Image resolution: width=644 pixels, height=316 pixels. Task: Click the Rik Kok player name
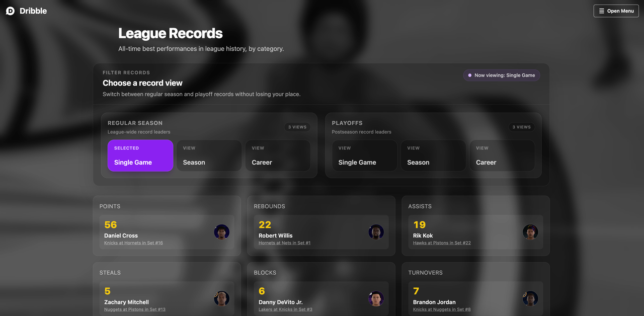point(423,235)
